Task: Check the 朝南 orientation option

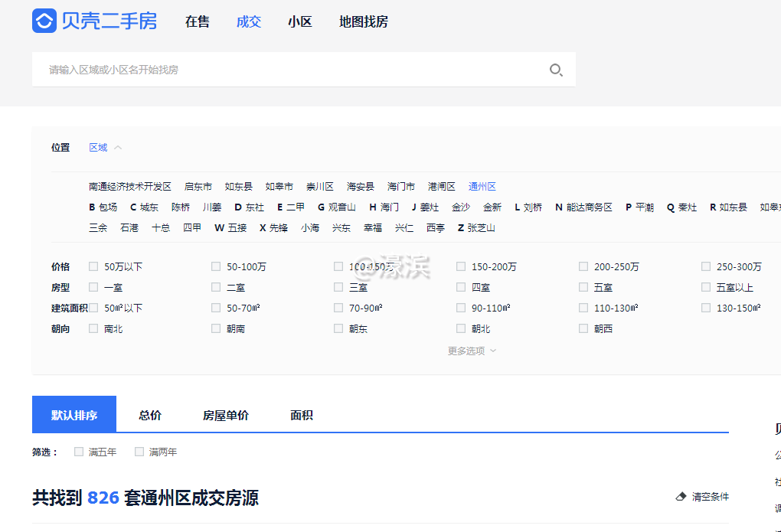Action: pyautogui.click(x=215, y=328)
